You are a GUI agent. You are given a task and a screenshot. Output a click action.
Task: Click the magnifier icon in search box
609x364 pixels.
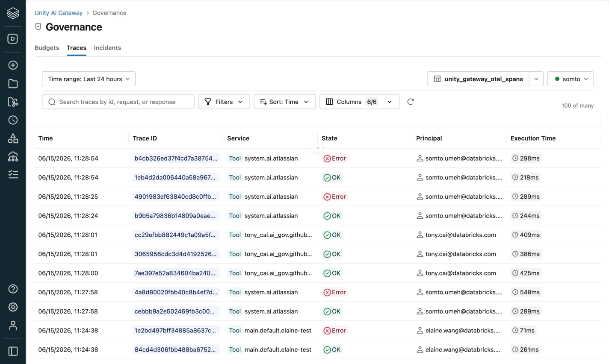click(x=52, y=102)
